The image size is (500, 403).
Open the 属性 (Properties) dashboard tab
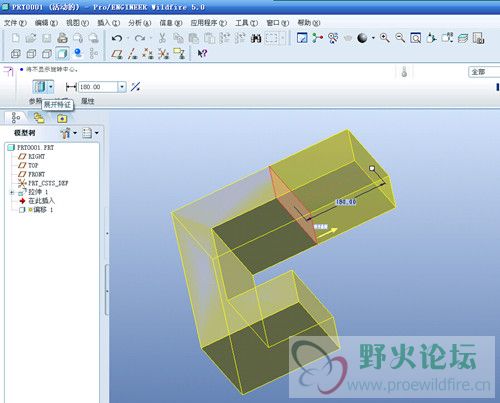click(88, 101)
